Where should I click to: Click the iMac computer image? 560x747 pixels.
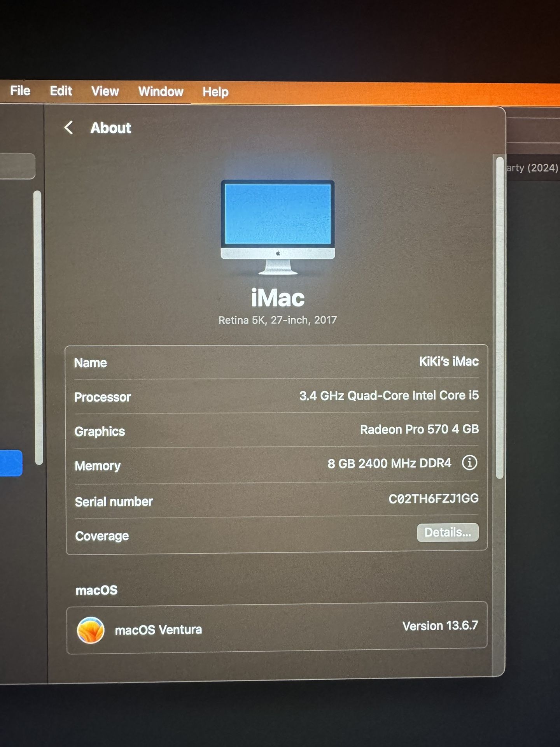click(278, 227)
